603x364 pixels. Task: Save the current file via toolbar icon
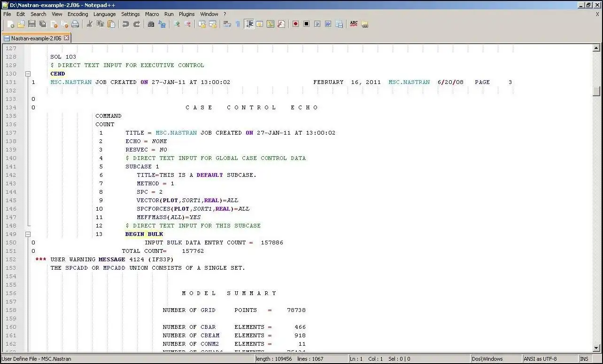[x=32, y=24]
